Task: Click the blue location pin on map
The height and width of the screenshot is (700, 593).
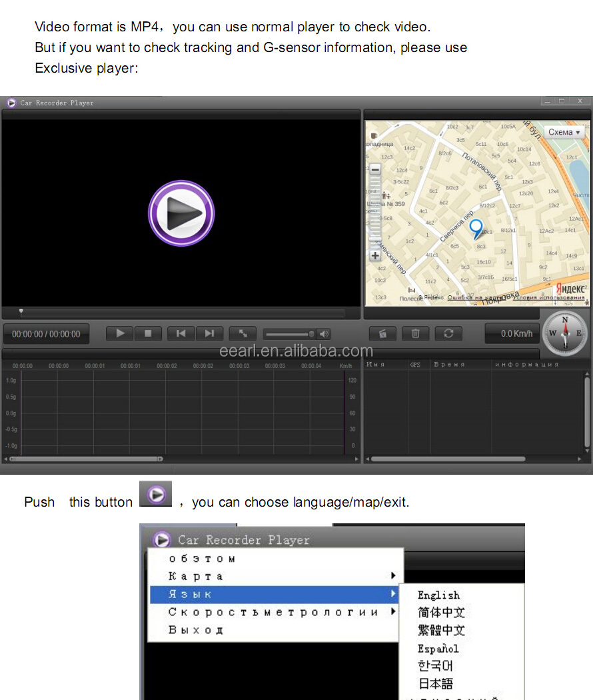Action: (476, 229)
